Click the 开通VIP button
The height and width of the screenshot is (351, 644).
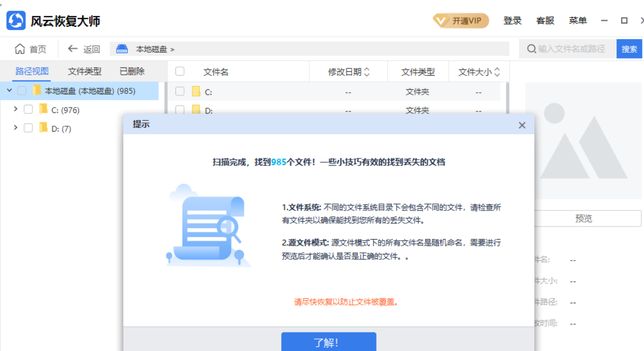460,21
